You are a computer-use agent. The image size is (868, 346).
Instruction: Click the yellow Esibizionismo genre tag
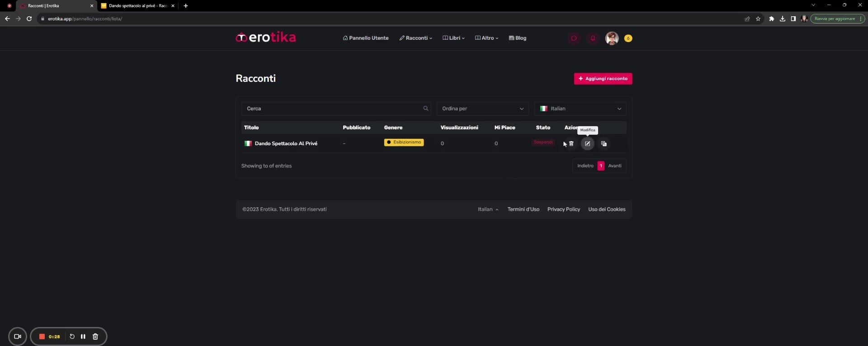404,142
